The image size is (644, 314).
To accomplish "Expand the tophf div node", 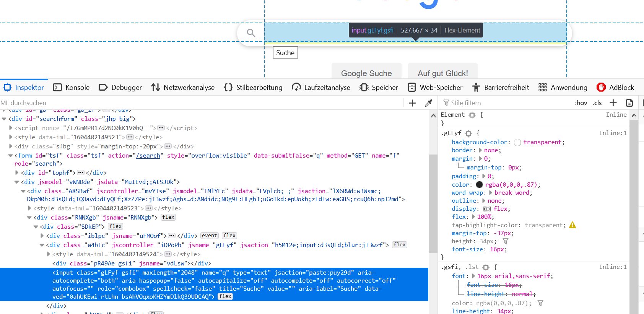I will pyautogui.click(x=17, y=173).
